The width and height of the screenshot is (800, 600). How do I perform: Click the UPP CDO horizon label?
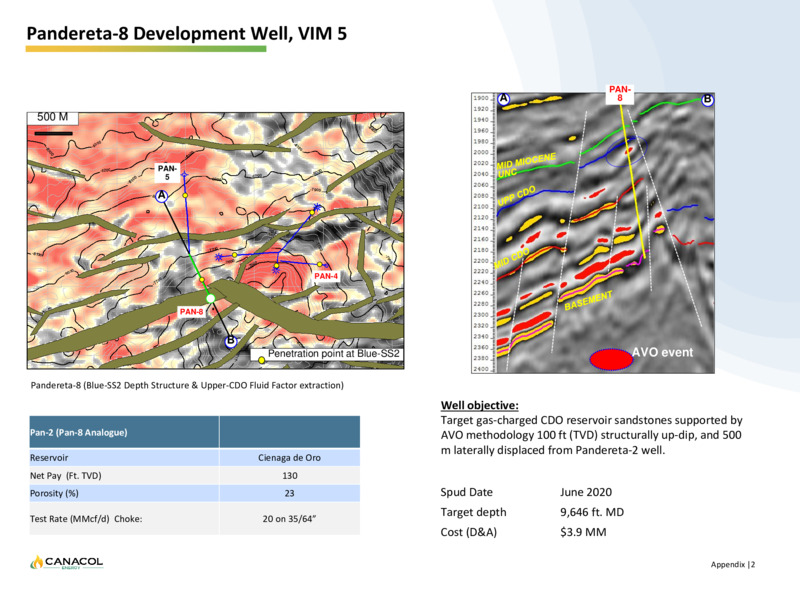[x=516, y=196]
